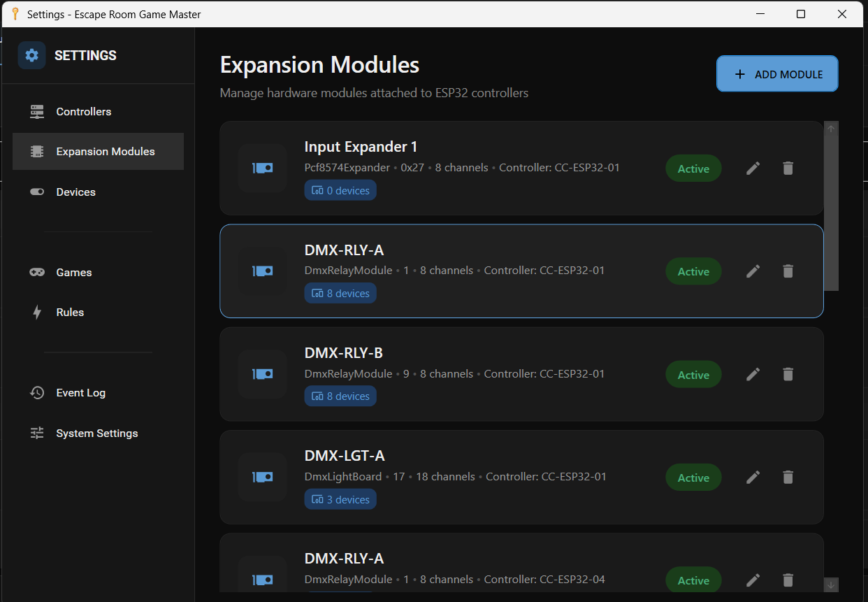This screenshot has width=868, height=602.
Task: Click the module list scrollbar thumb
Action: (x=831, y=213)
